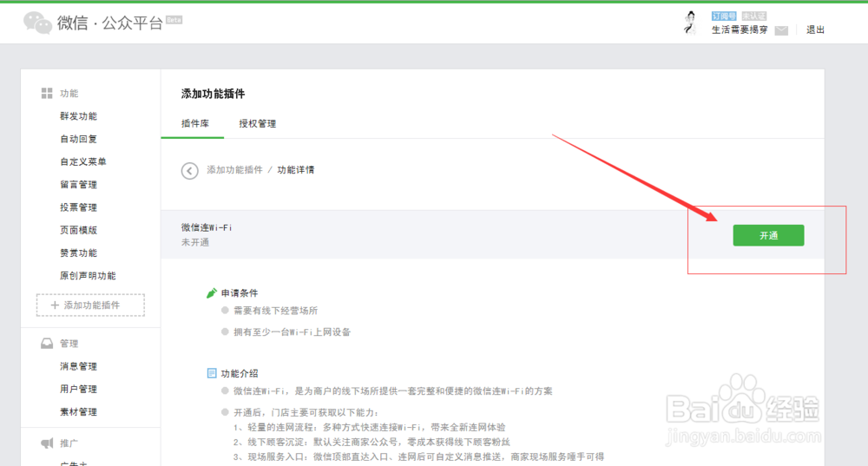Click the green pencil icon beside 申请条件
The height and width of the screenshot is (466, 868).
(212, 292)
